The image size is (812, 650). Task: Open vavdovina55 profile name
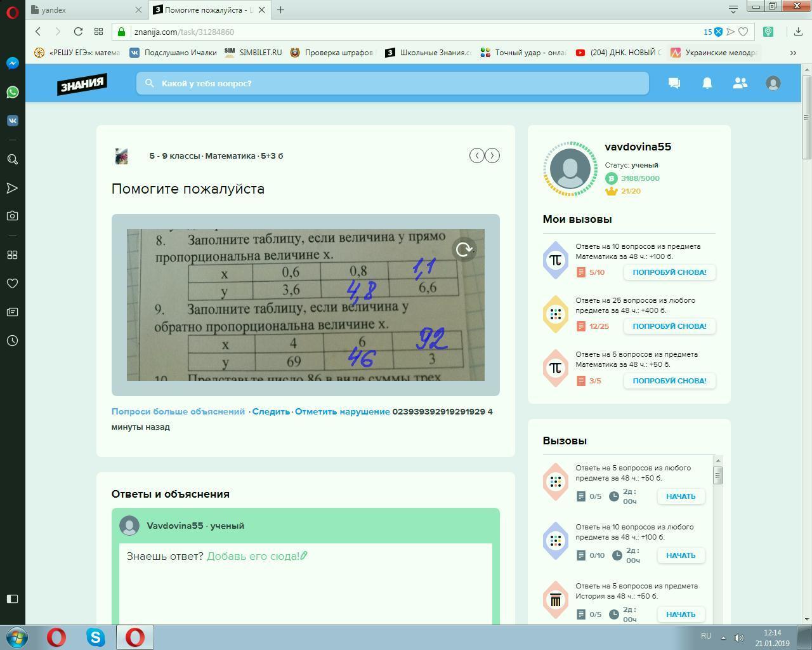point(638,147)
